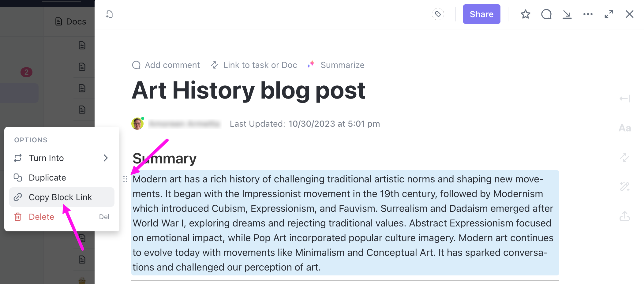Click the Share button

(481, 14)
